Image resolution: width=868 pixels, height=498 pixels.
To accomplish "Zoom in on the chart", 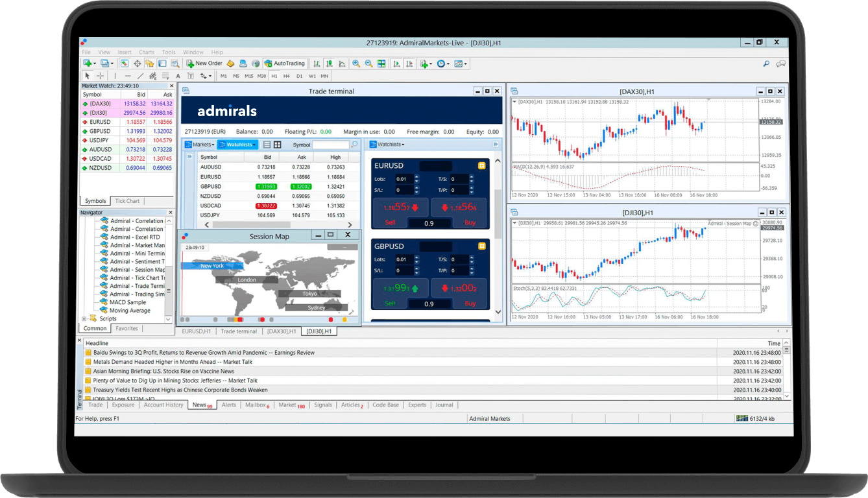I will click(356, 64).
